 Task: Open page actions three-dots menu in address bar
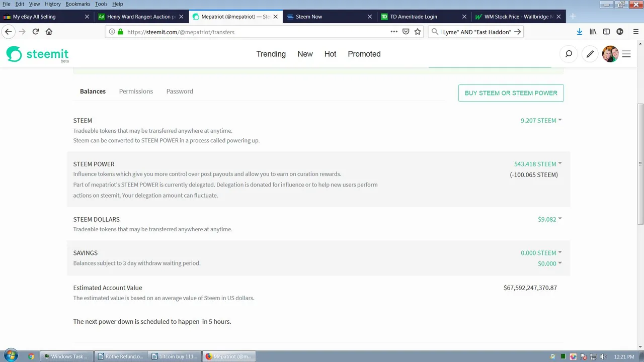click(394, 32)
